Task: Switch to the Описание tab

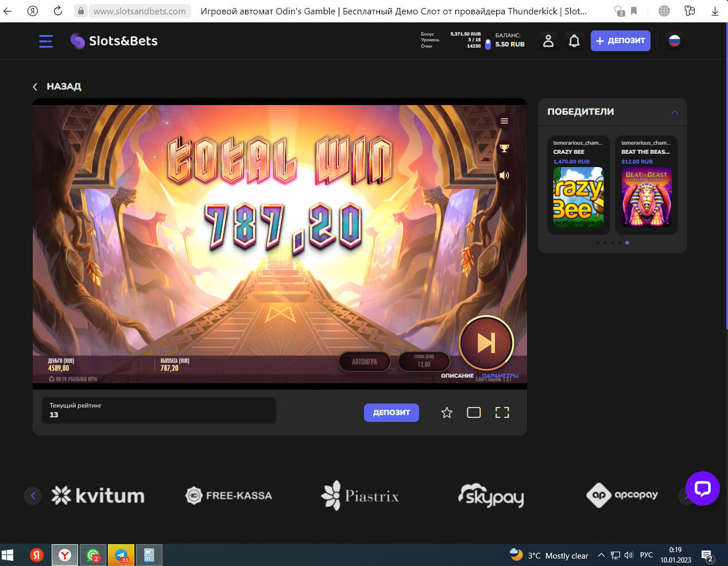Action: pos(457,375)
